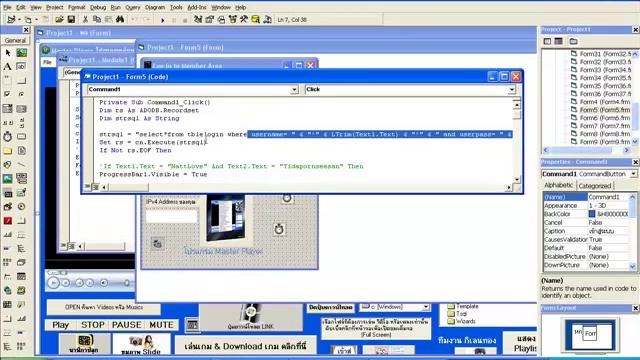Click the Add Standard EXE Project icon
The image size is (640, 360).
[x=11, y=19]
